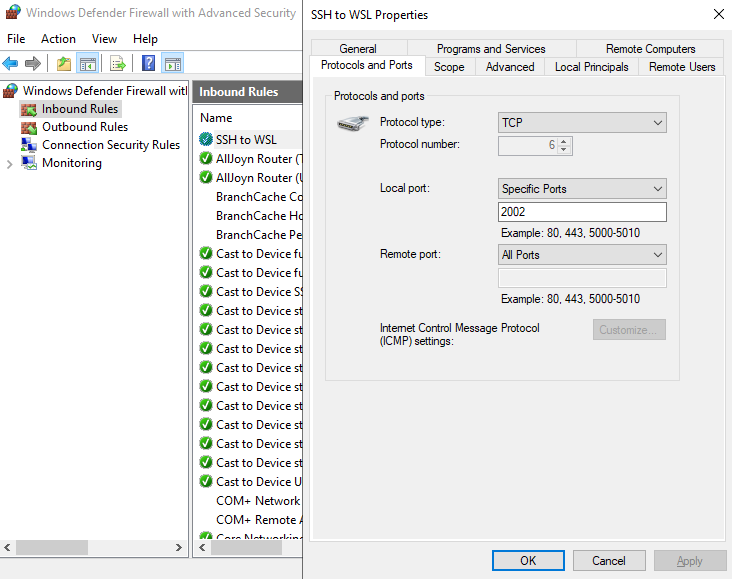Viewport: 732px width, 579px height.
Task: Click the green check for AllJoyn Router (T
Action: tap(205, 158)
